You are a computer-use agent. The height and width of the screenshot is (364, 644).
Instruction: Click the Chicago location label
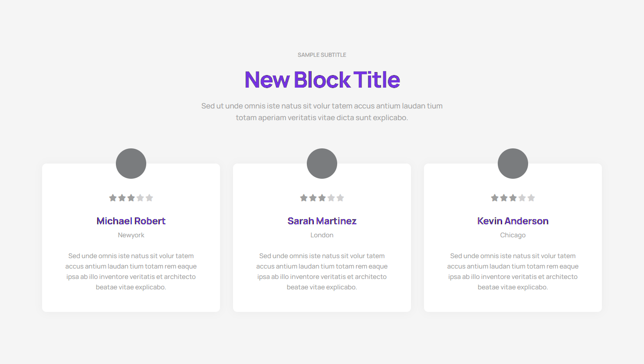513,235
